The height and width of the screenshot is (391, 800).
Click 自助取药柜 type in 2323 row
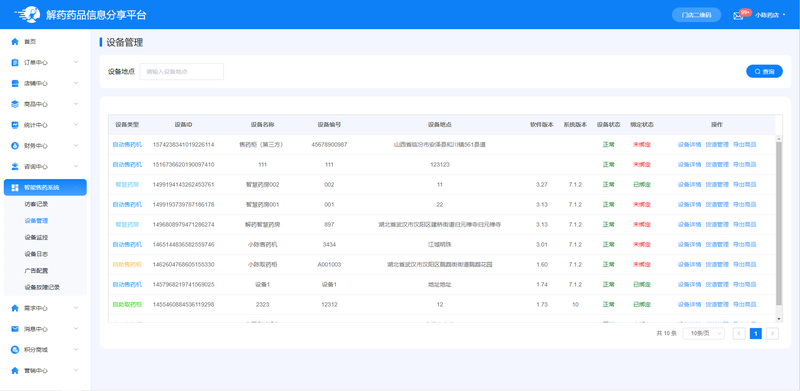[x=127, y=304]
